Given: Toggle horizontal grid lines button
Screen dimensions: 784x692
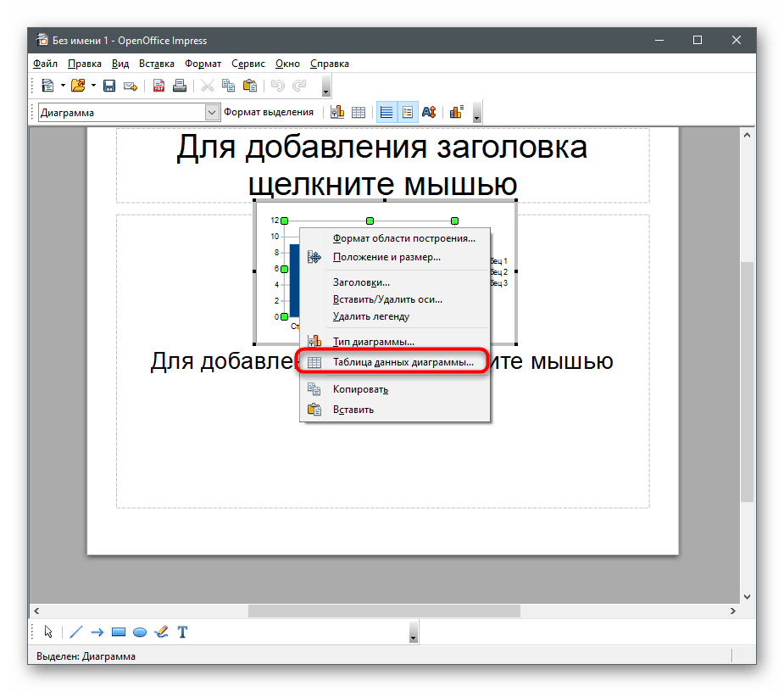Looking at the screenshot, I should coord(386,112).
